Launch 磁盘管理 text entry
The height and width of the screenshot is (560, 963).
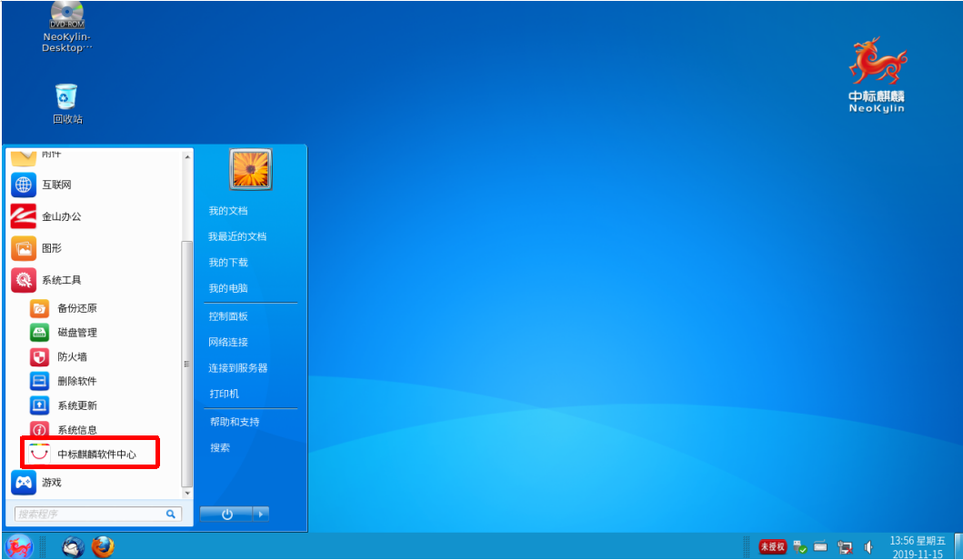click(77, 333)
